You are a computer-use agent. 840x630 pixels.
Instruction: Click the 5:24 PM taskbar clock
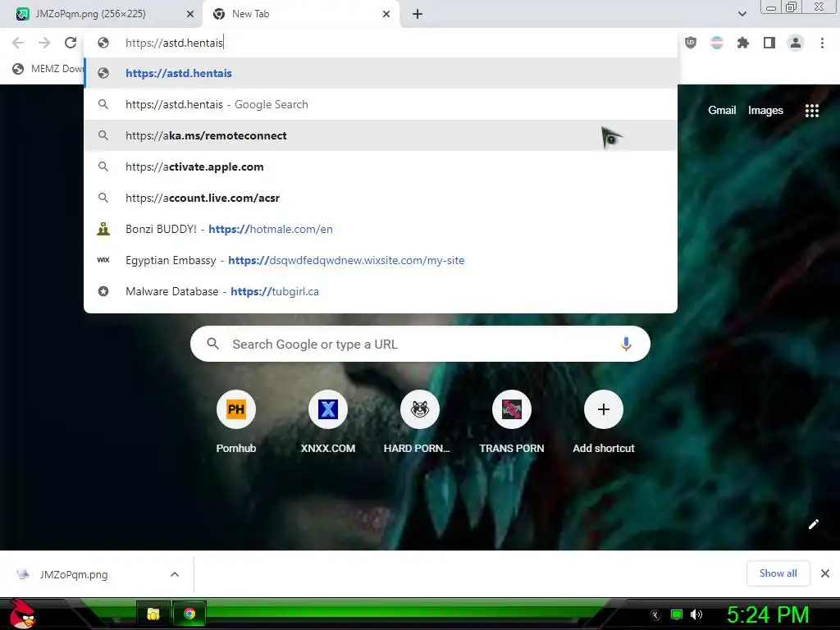(768, 614)
